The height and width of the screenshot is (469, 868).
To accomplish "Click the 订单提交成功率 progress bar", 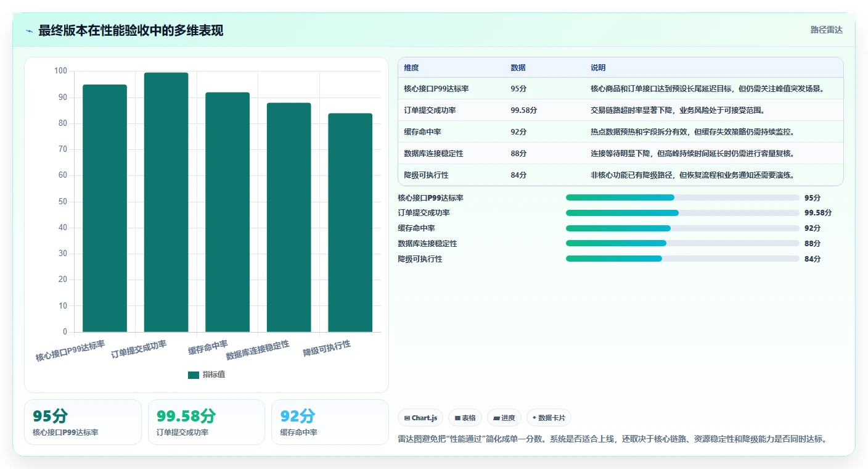I will (682, 213).
